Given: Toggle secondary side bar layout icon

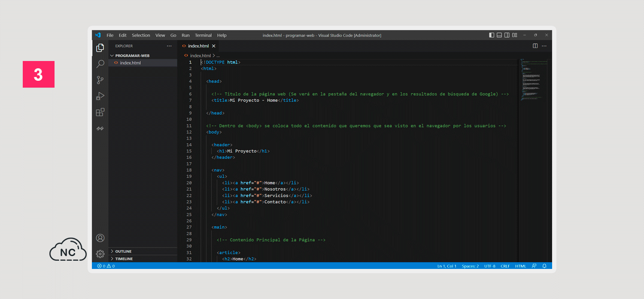Looking at the screenshot, I should tap(507, 35).
